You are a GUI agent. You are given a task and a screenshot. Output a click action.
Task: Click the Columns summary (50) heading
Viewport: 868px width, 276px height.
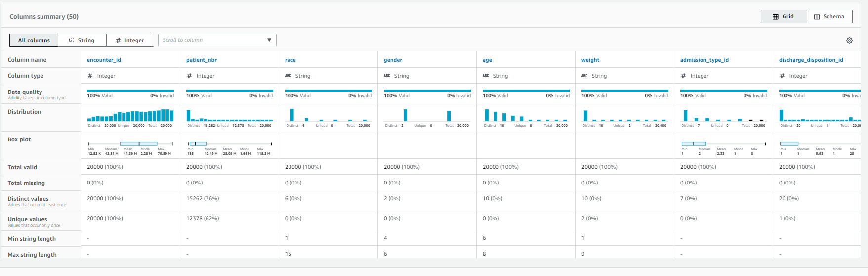click(x=44, y=17)
